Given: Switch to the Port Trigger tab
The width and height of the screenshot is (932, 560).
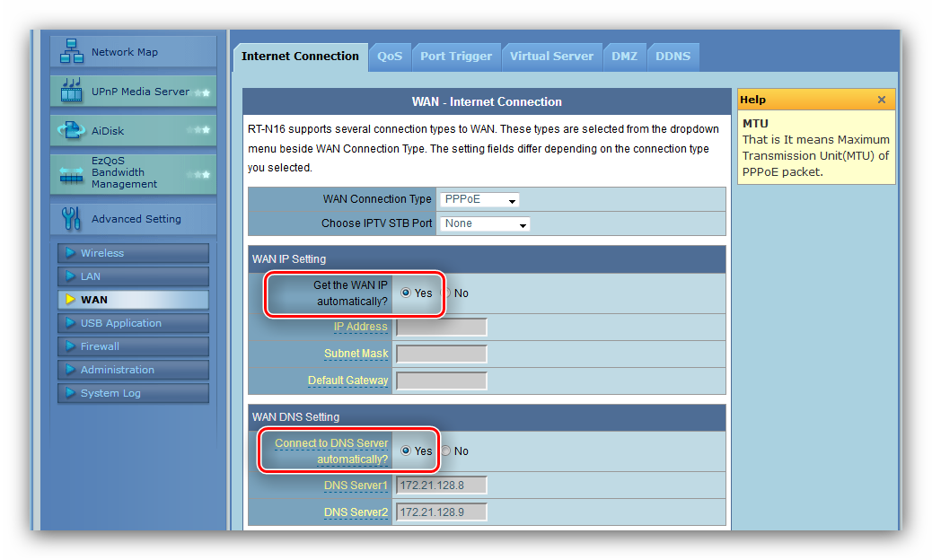Looking at the screenshot, I should 456,57.
